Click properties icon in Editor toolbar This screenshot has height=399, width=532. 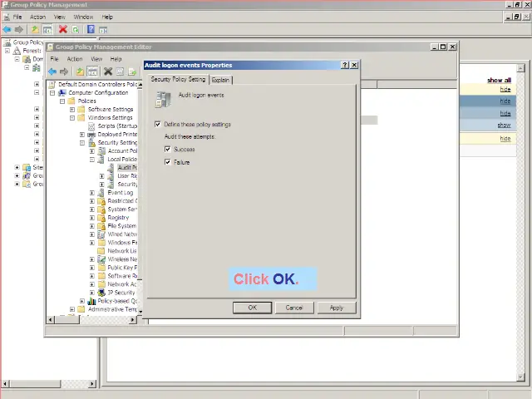pyautogui.click(x=120, y=71)
